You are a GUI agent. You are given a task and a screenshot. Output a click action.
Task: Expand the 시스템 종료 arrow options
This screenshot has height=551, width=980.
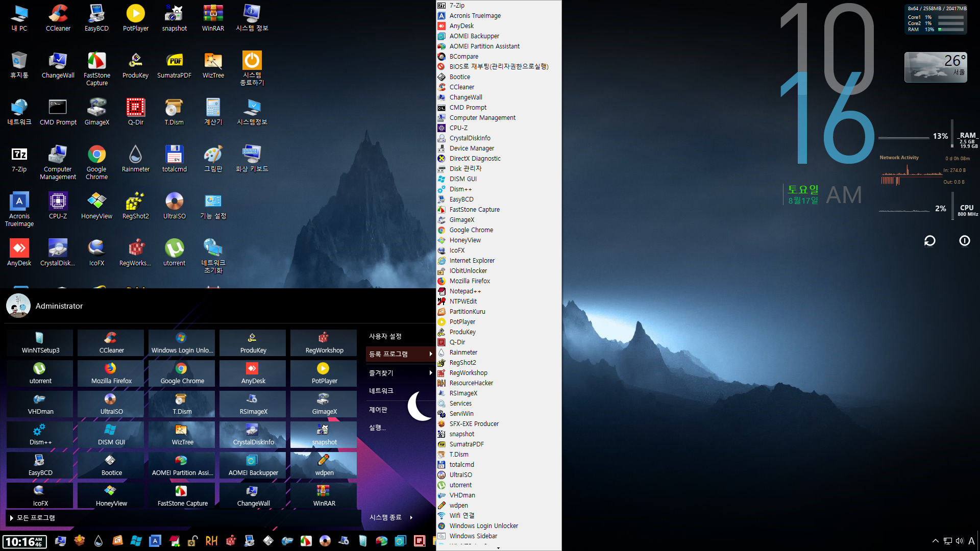(x=411, y=517)
